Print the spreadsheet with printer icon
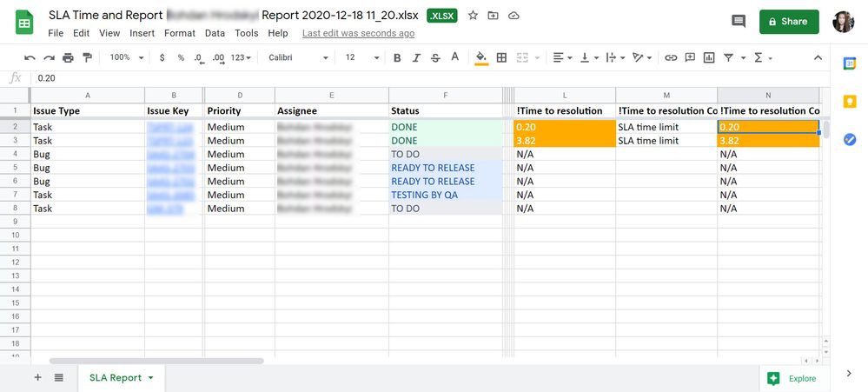 click(68, 57)
